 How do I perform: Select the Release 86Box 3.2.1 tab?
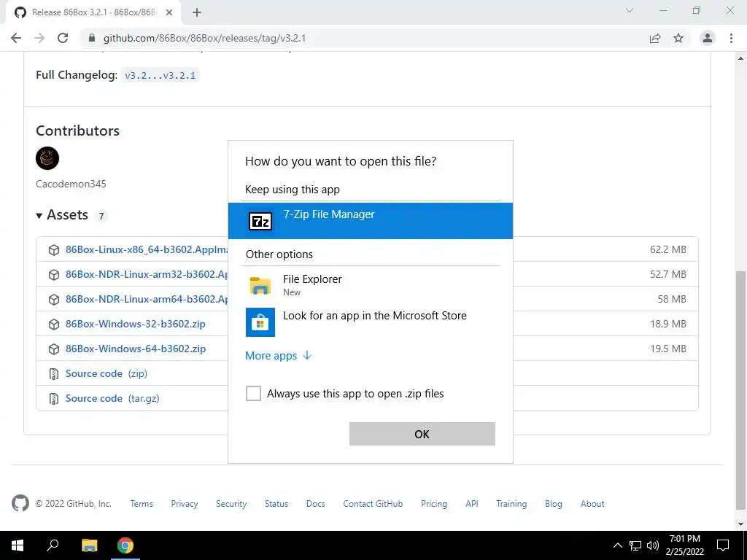click(93, 12)
